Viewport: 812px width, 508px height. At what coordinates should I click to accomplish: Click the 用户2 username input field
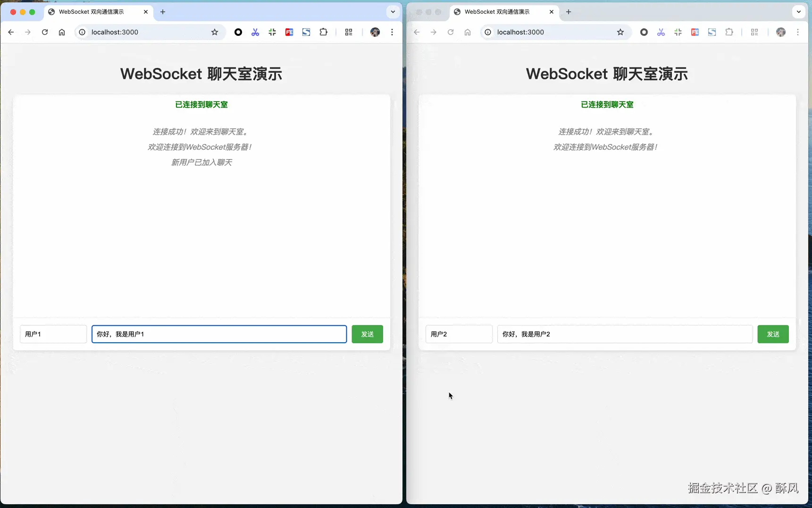pos(459,334)
